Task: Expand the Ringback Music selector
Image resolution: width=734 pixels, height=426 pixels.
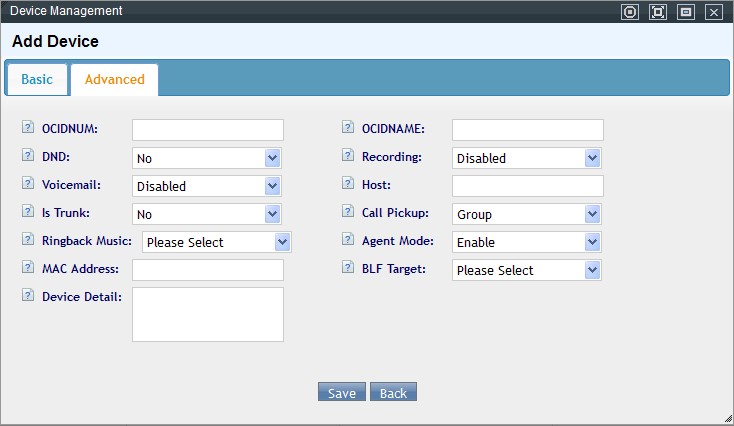Action: coord(217,242)
